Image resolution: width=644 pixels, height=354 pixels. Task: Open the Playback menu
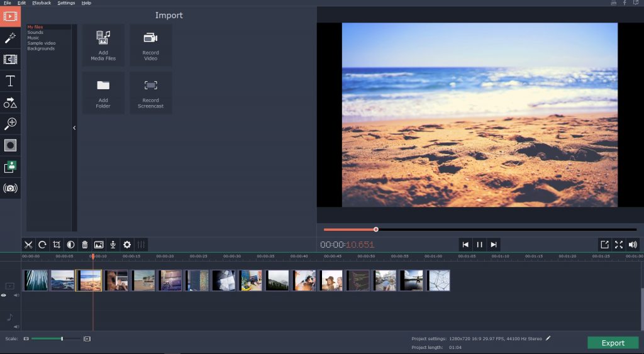coord(42,3)
